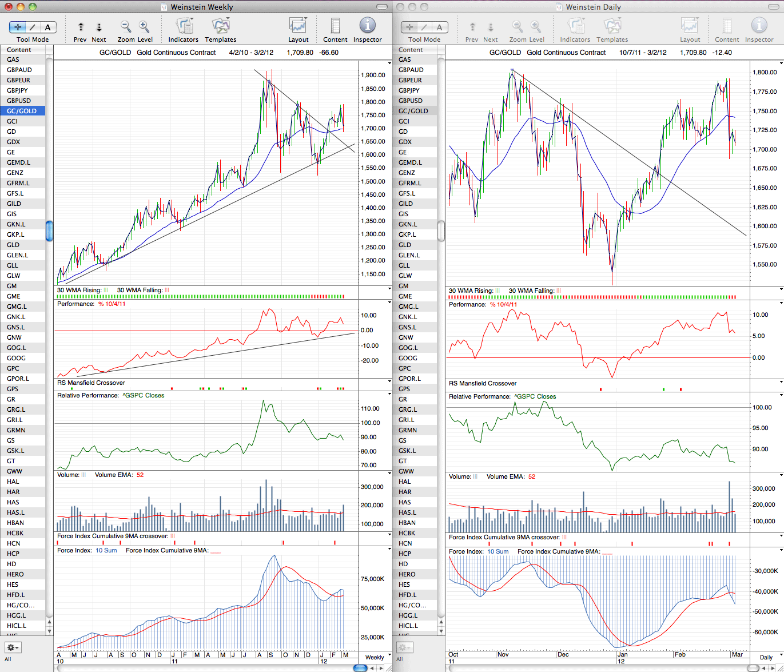Click Daily symbol list vertical scroll thumb
The image size is (784, 672).
441,231
